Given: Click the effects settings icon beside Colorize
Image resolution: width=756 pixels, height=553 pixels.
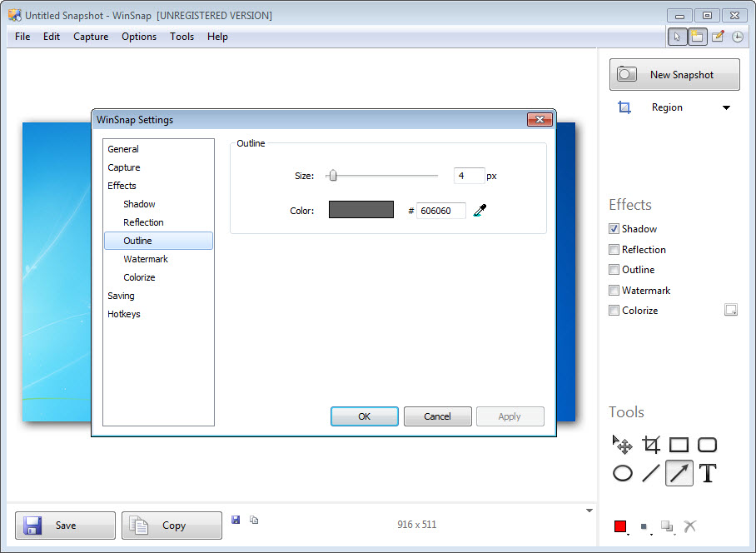Looking at the screenshot, I should pyautogui.click(x=731, y=310).
